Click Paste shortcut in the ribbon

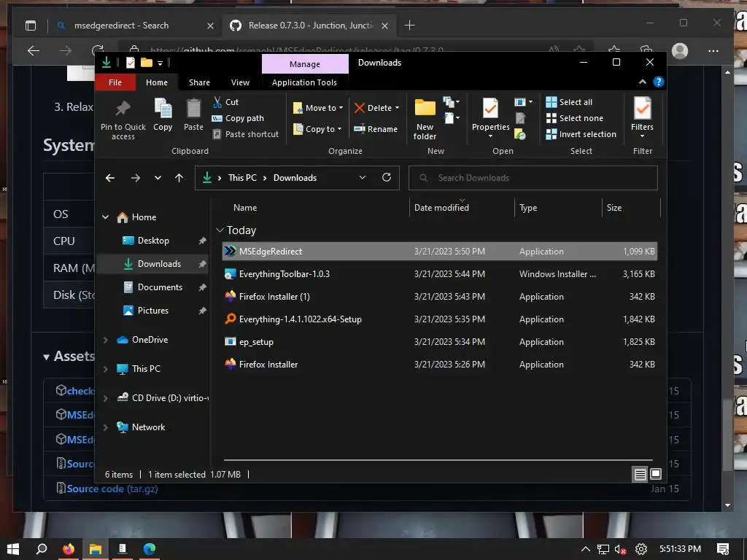point(245,134)
